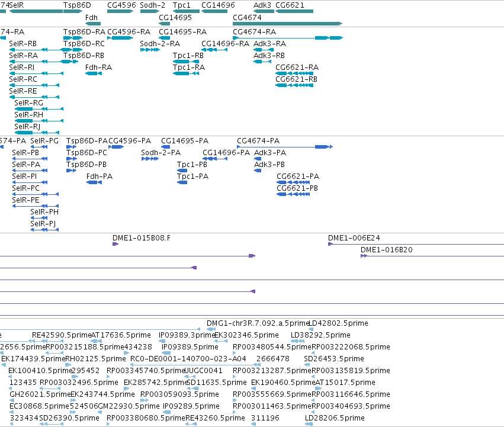Open EST GH26021.5prime label
Screen dimensions: 504x427
tap(40, 394)
